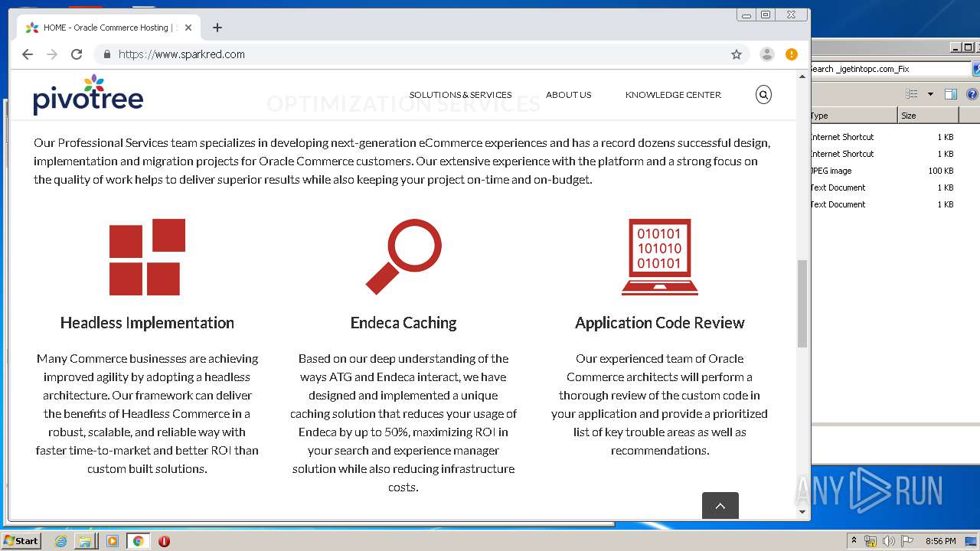Show hidden system tray icons
The image size is (980, 551).
tap(854, 541)
